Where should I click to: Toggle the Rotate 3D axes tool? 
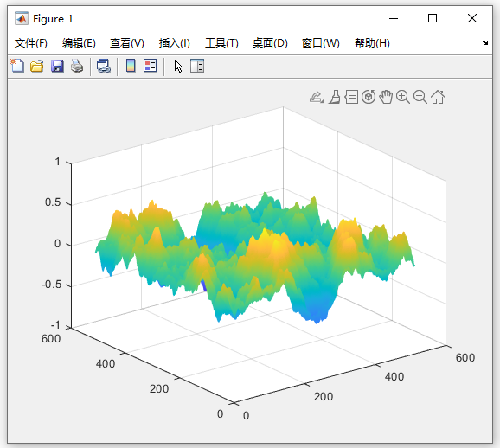click(369, 97)
